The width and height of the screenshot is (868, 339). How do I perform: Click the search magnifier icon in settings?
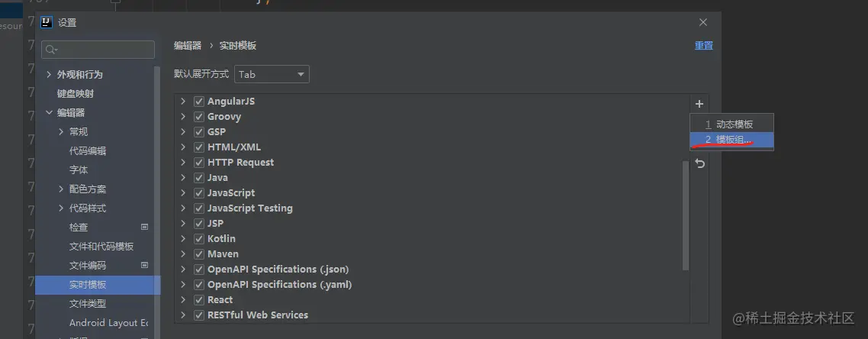pos(51,50)
